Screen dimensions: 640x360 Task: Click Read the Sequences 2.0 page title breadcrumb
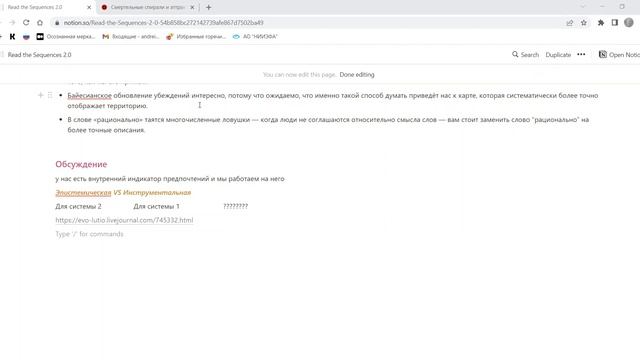tap(39, 55)
